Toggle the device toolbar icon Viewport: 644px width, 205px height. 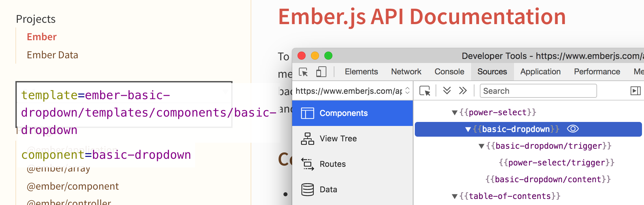(321, 72)
